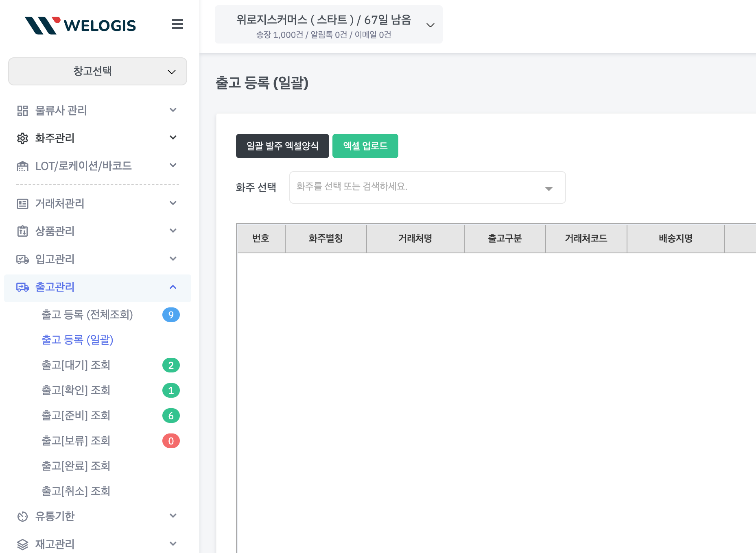This screenshot has height=553, width=756.
Task: Select 출고[완료] 조회 in sidebar
Action: click(76, 466)
